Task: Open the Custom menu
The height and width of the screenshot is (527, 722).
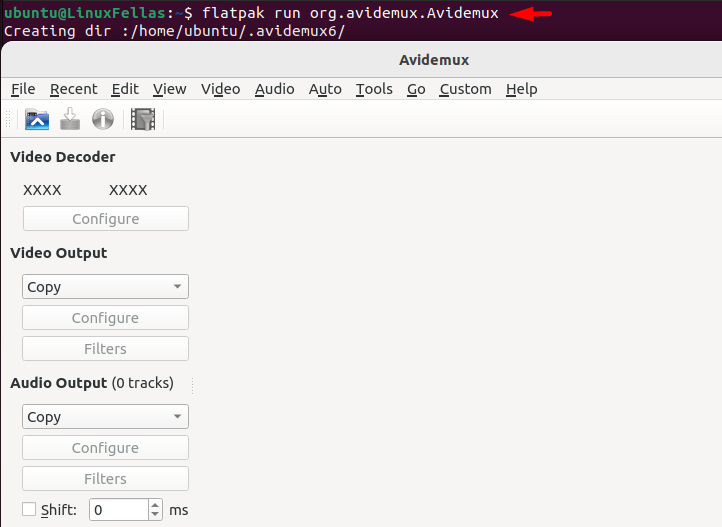Action: point(465,89)
